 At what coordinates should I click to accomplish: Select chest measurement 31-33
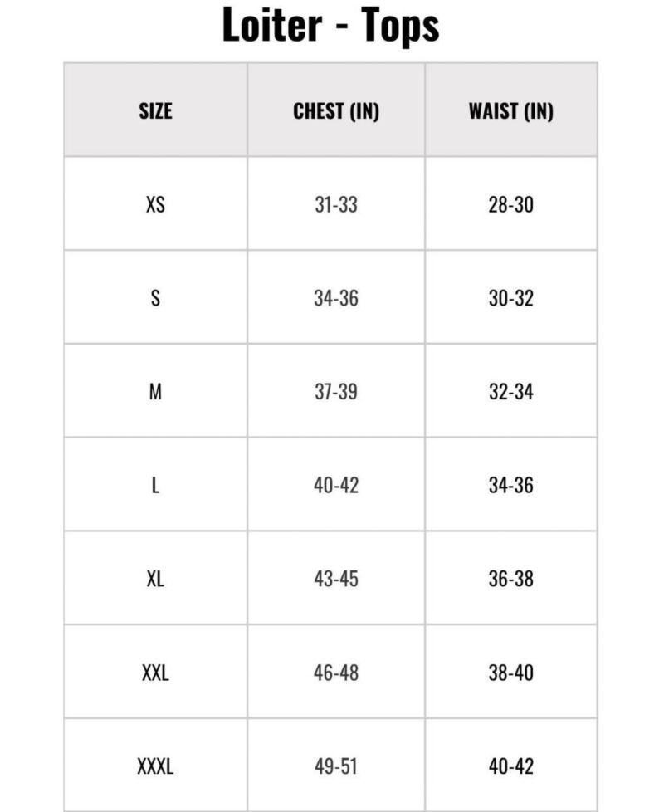(x=336, y=204)
